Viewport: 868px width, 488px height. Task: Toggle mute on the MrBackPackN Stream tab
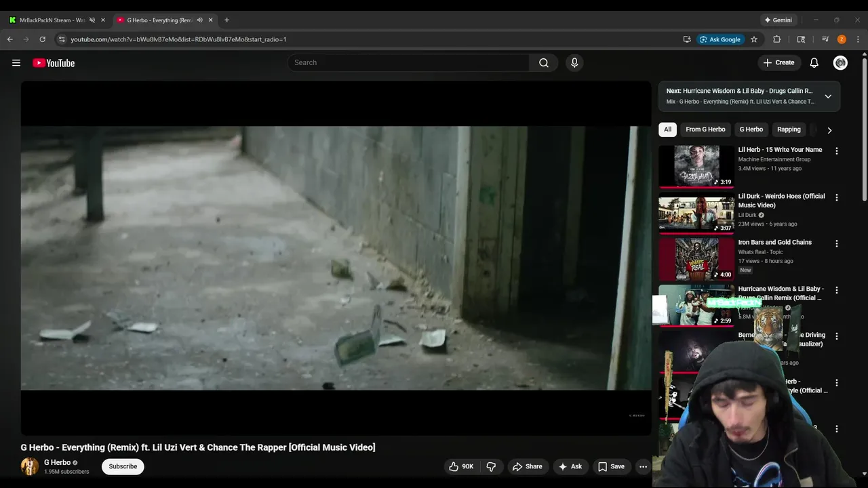[x=92, y=20]
